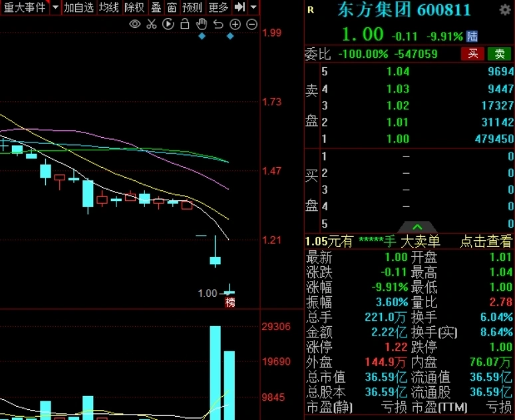Toggle the chart lock icon
The width and height of the screenshot is (515, 420).
185,24
